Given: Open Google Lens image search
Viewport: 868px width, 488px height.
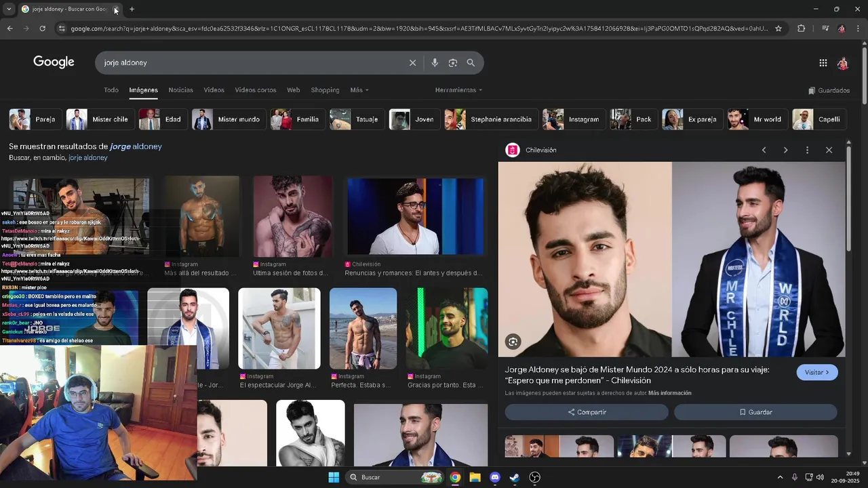Looking at the screenshot, I should point(453,63).
